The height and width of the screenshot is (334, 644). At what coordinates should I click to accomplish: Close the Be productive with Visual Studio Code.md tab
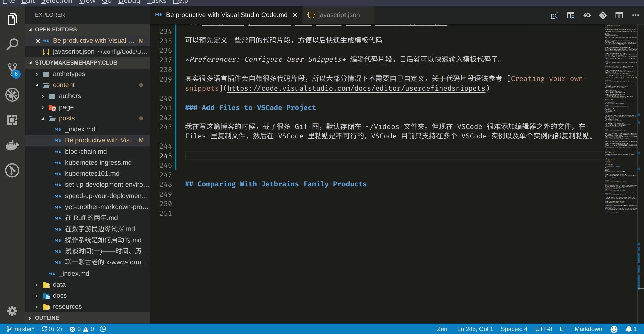pos(295,15)
